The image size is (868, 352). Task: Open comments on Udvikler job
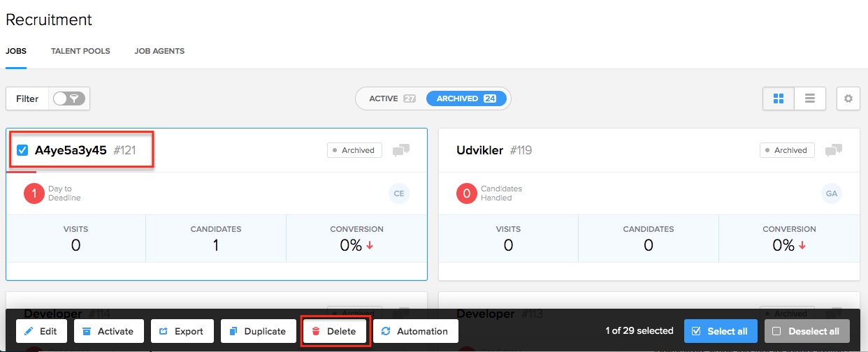pyautogui.click(x=833, y=150)
